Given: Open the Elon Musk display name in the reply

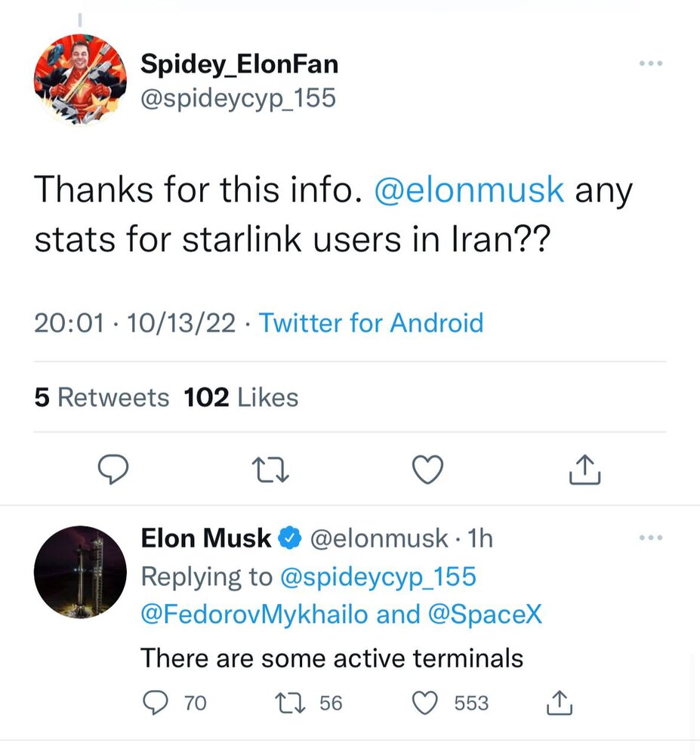Looking at the screenshot, I should (x=206, y=538).
